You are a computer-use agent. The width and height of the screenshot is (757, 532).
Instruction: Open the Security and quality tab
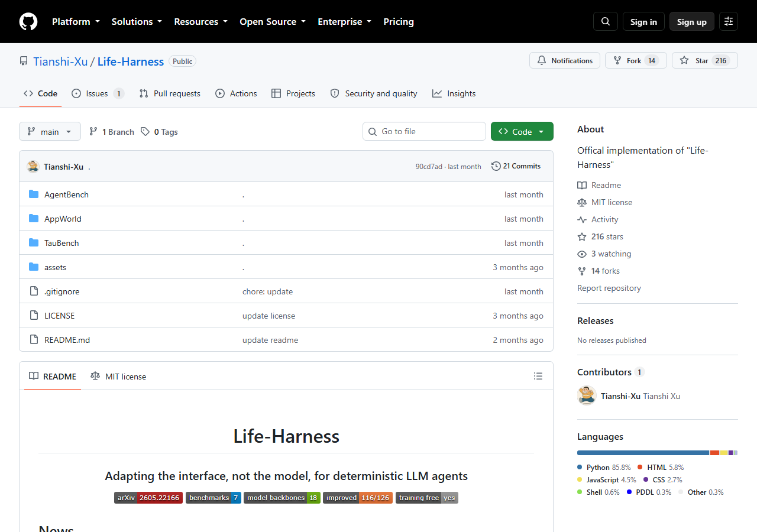[x=374, y=93]
